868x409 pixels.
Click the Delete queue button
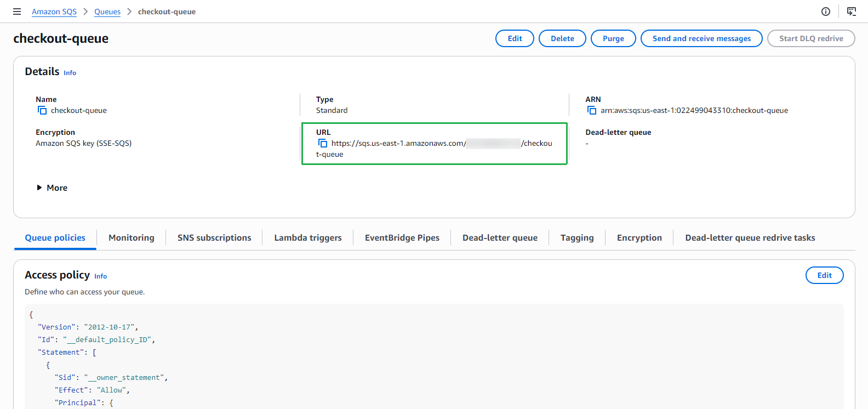pos(562,38)
